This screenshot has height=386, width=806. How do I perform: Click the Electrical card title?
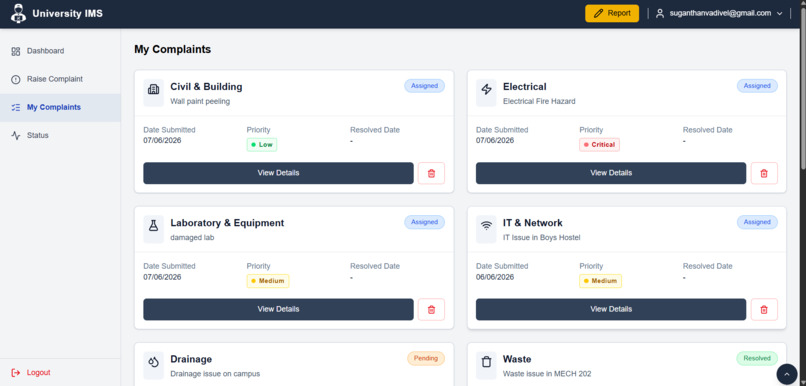pos(525,87)
